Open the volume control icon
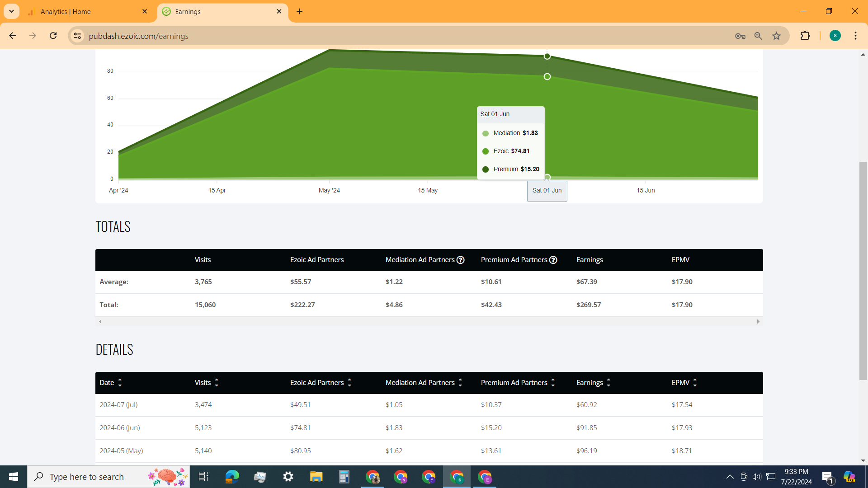The height and width of the screenshot is (488, 868). pos(757,477)
